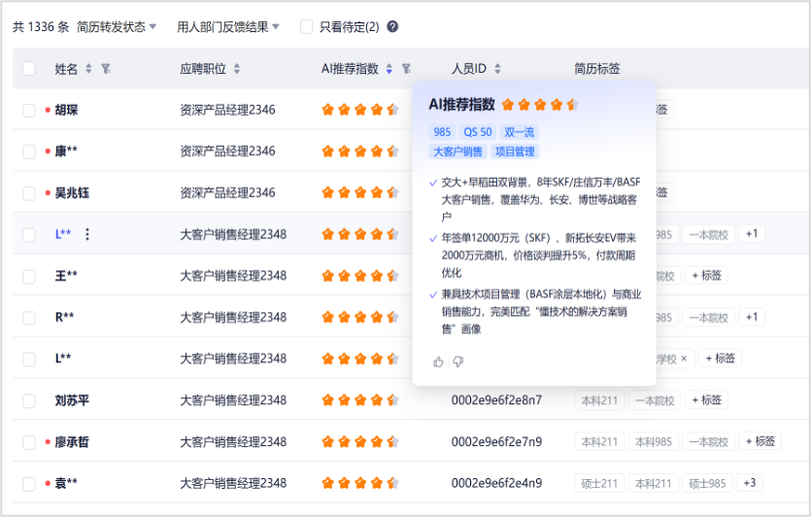
Task: Click star rating in 王** row
Action: (x=360, y=276)
